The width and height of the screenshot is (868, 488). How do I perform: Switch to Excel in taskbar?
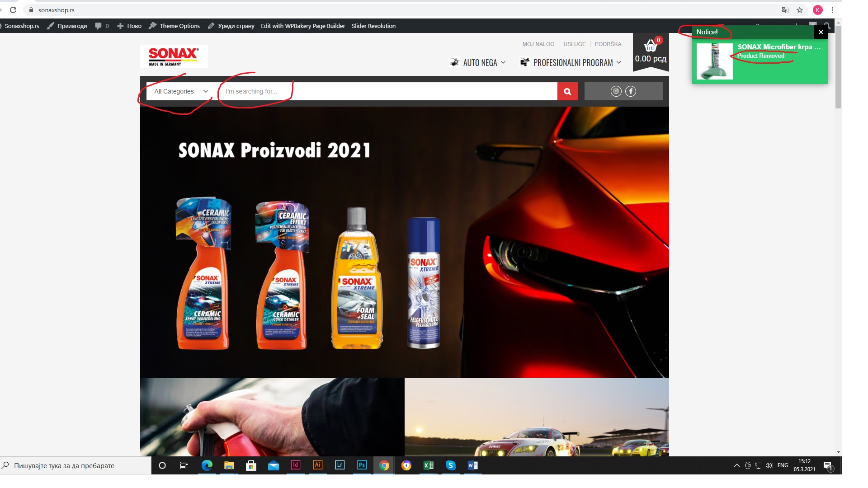(x=428, y=465)
